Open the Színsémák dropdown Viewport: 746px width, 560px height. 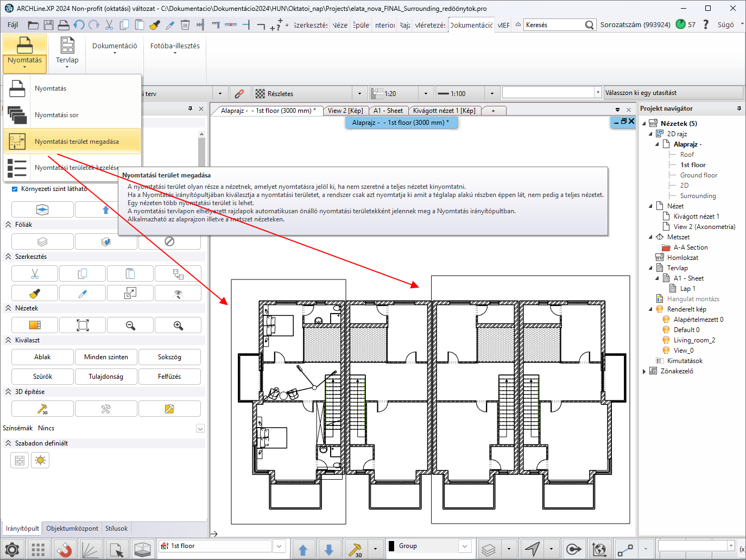coord(200,428)
